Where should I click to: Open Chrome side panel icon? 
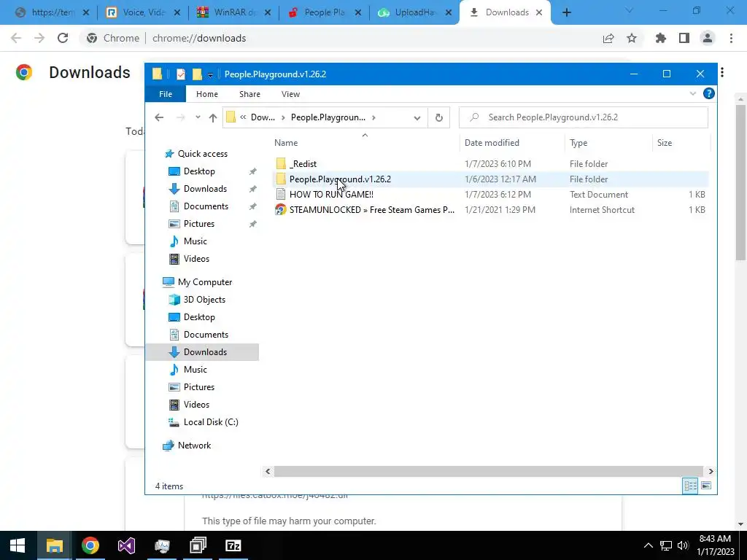684,38
